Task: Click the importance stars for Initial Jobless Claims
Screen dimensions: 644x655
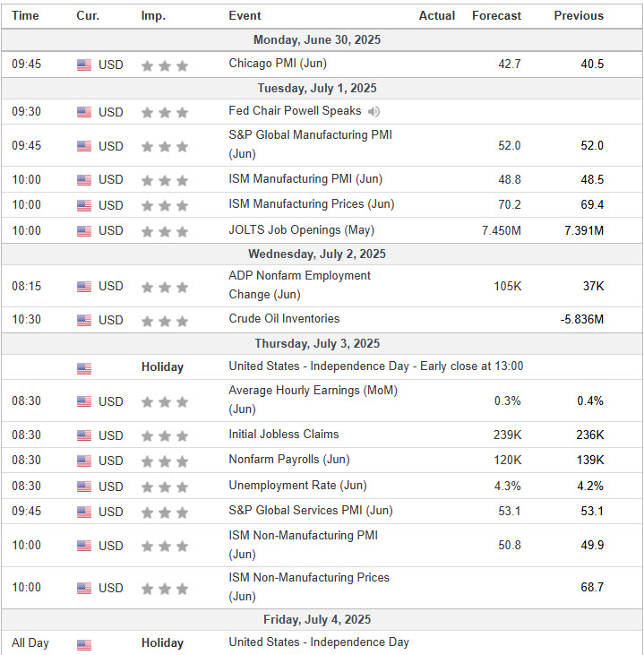Action: pos(165,436)
